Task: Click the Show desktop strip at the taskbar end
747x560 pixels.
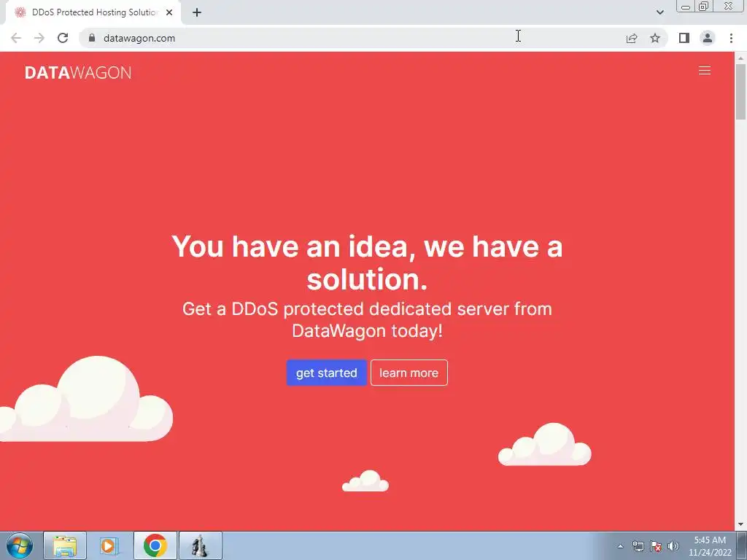Action: [743, 545]
